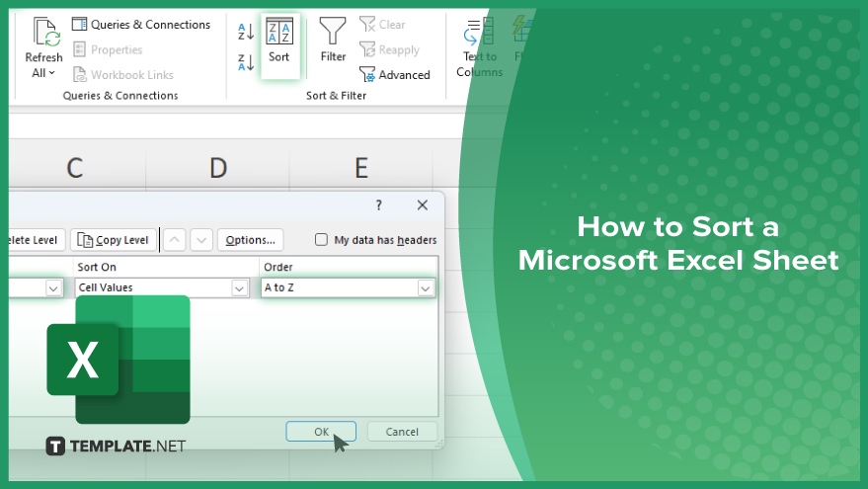Expand the Cell Values dropdown
The height and width of the screenshot is (489, 868).
pyautogui.click(x=240, y=288)
